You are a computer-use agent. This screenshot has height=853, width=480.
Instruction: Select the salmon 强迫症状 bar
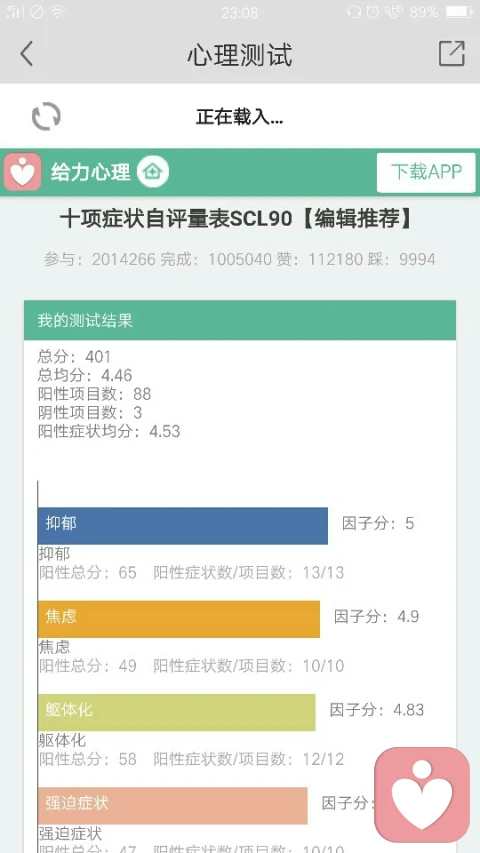(x=173, y=806)
